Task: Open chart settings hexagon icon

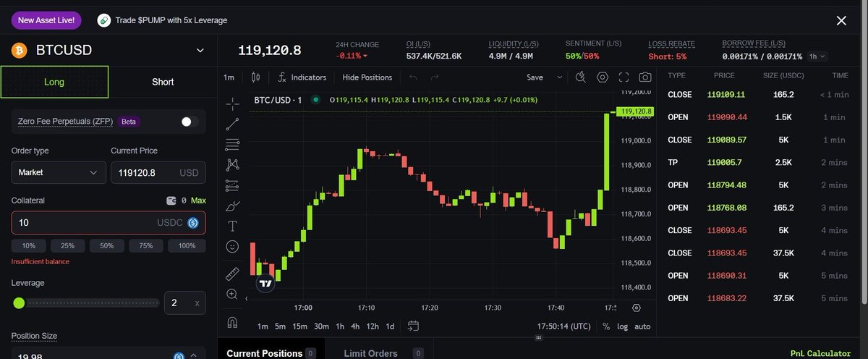Action: pyautogui.click(x=603, y=77)
